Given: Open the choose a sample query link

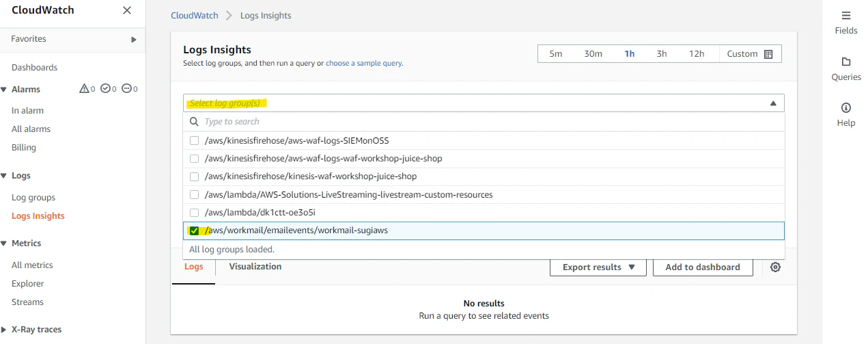Looking at the screenshot, I should tap(364, 64).
